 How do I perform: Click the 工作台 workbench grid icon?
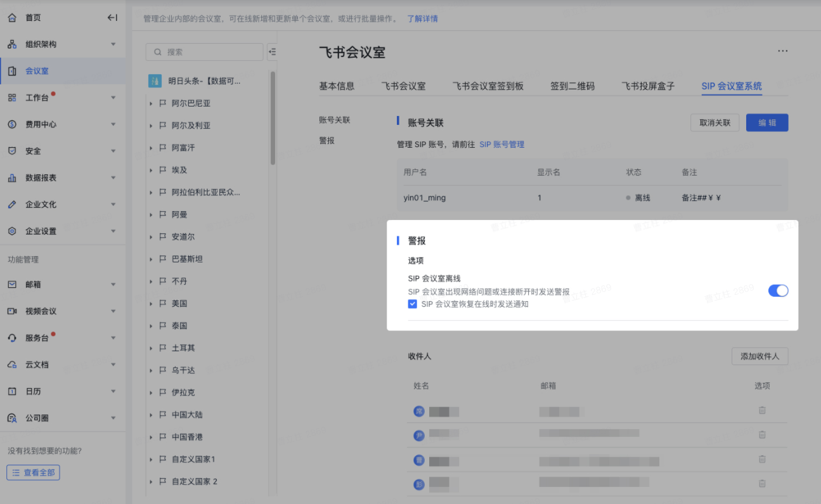[x=12, y=98]
